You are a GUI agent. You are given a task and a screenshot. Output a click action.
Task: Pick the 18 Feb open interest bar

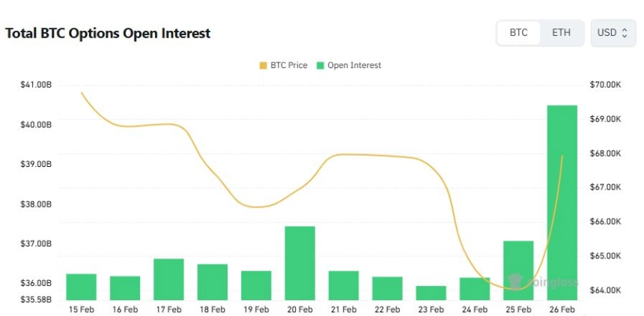point(212,282)
